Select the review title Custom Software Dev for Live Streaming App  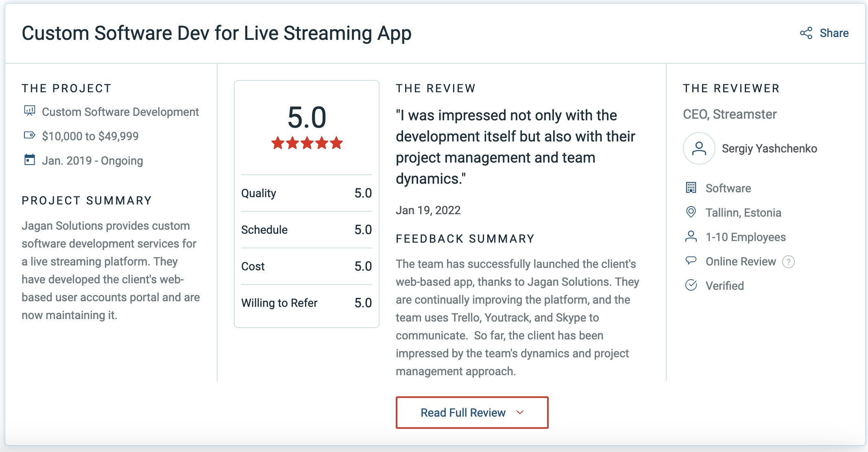[216, 34]
